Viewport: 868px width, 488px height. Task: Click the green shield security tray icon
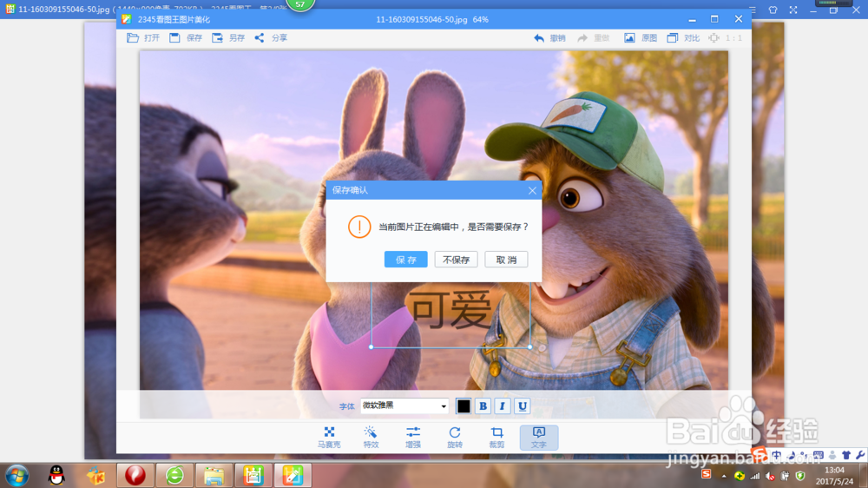click(800, 476)
